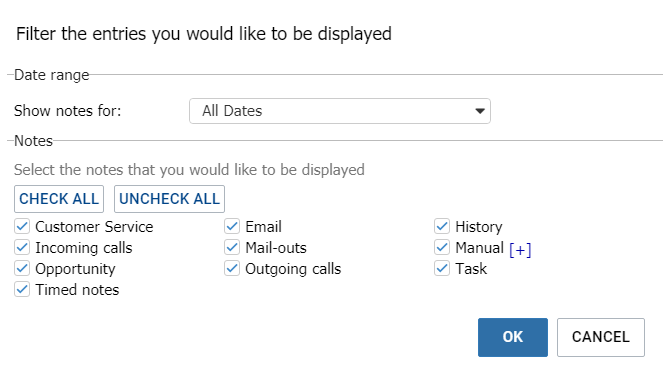
Task: Open the Show notes for dropdown
Action: tap(340, 111)
